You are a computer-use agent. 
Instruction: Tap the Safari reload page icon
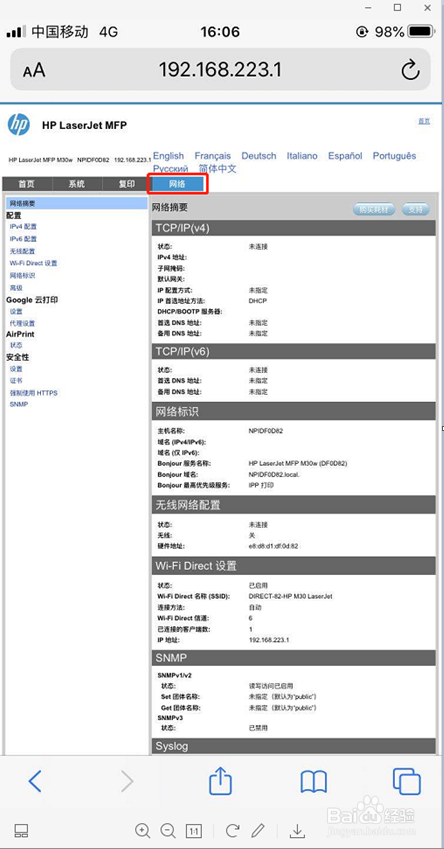pos(410,70)
